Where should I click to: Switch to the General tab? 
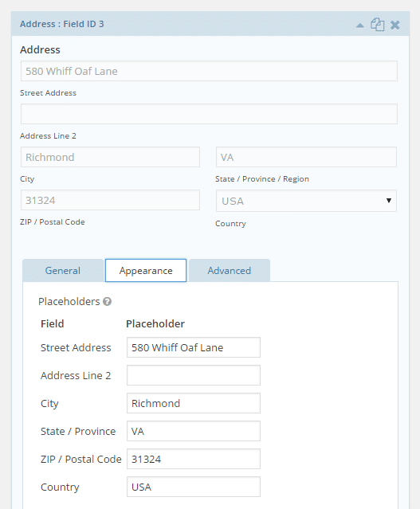63,270
